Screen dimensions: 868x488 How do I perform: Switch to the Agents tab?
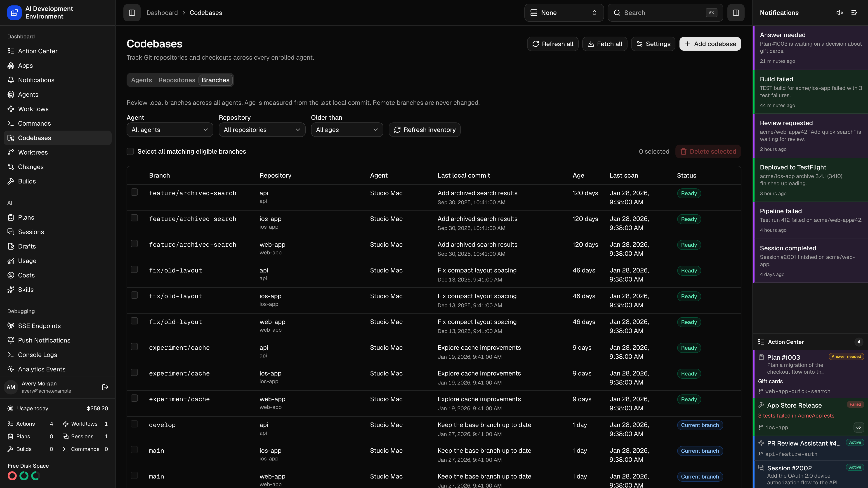(142, 80)
